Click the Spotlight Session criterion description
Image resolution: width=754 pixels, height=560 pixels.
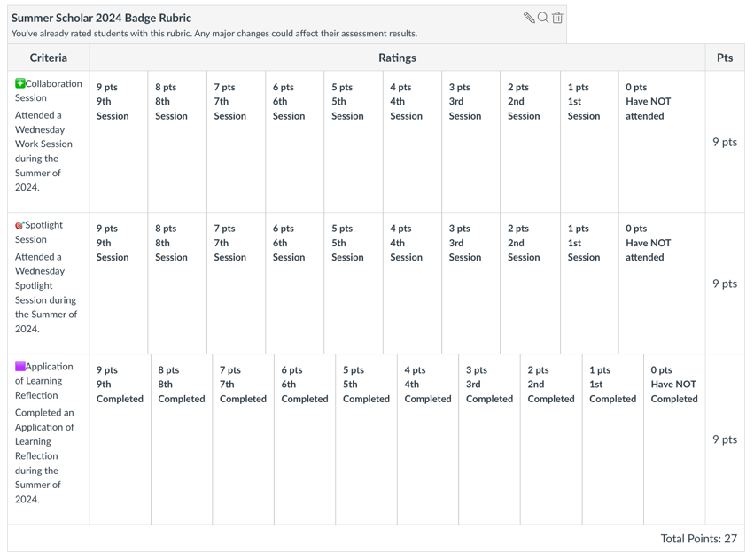[x=46, y=284]
